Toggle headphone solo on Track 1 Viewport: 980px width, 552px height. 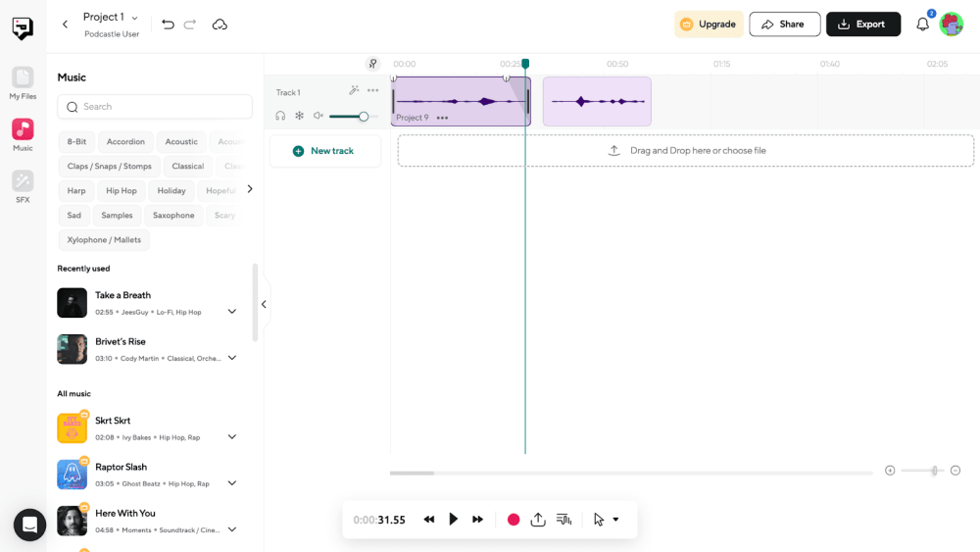click(x=280, y=116)
